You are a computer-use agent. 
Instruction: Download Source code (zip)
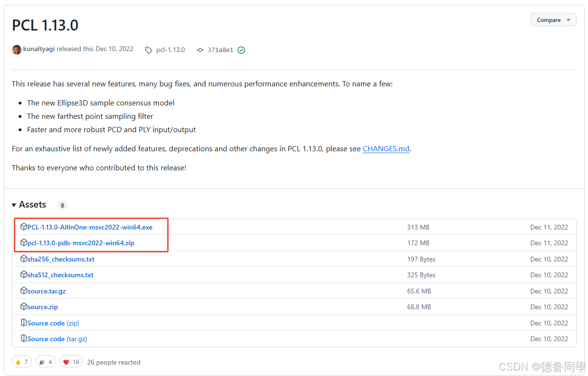[53, 323]
